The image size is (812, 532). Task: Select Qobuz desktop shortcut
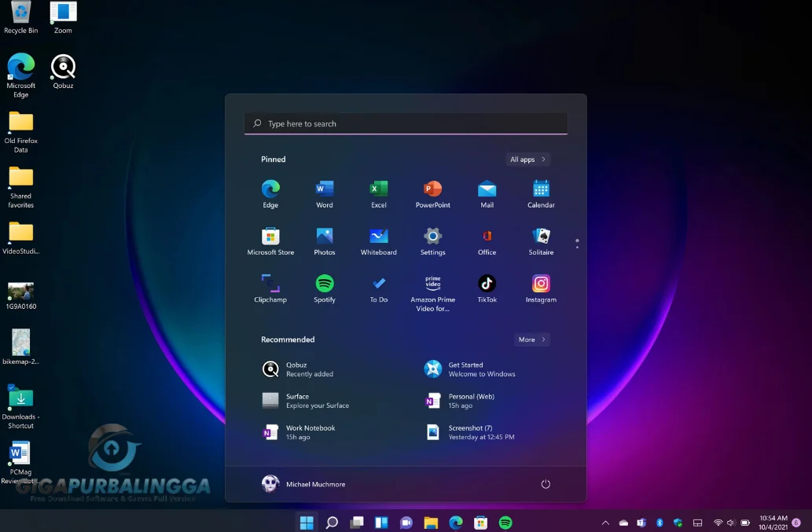click(63, 72)
